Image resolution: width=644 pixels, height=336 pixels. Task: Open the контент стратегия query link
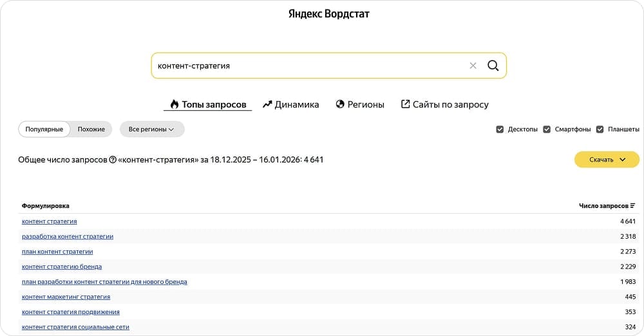coord(50,221)
